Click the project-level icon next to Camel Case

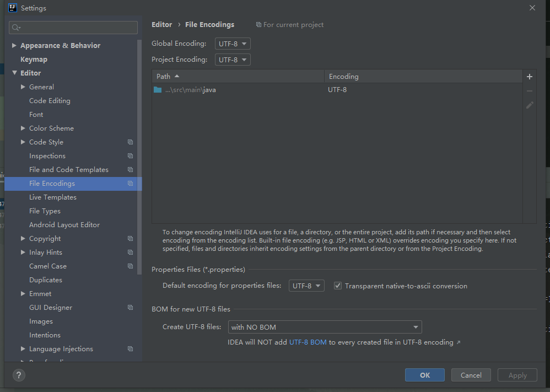pos(130,266)
